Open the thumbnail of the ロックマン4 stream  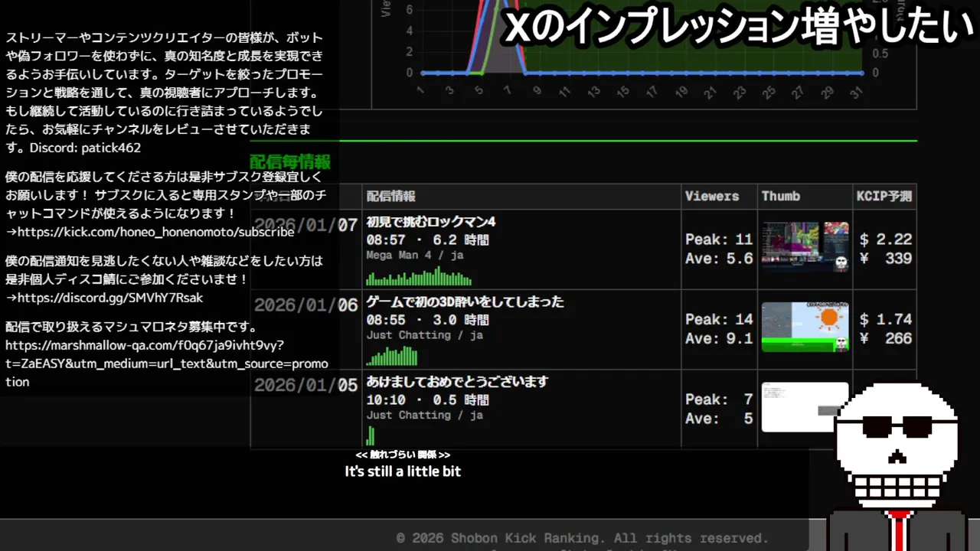(805, 247)
